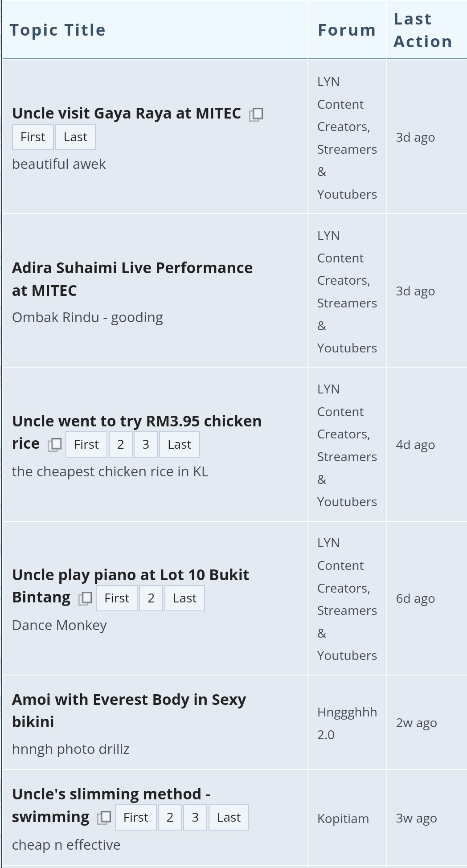Open First page of Gaya Raya topic

pyautogui.click(x=33, y=137)
